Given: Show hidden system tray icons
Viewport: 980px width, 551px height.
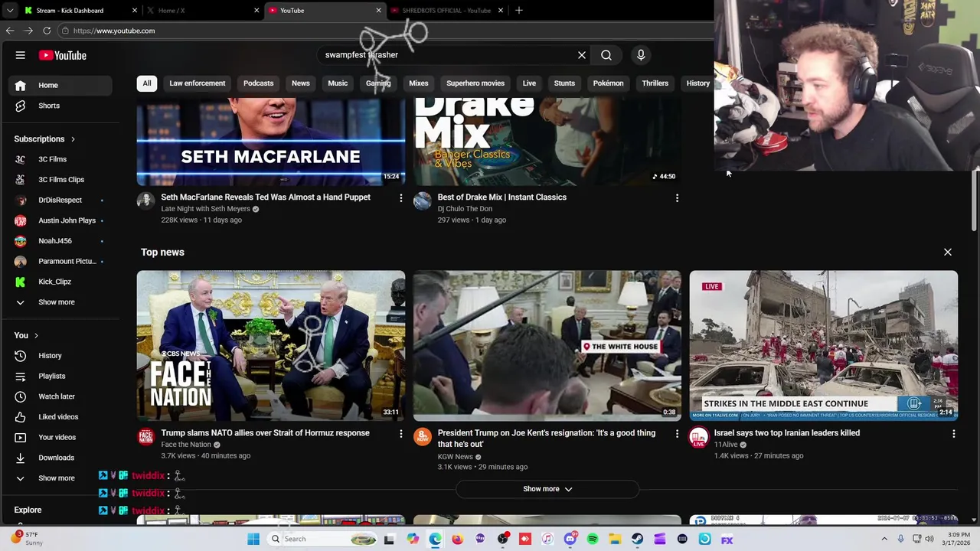Looking at the screenshot, I should (885, 539).
